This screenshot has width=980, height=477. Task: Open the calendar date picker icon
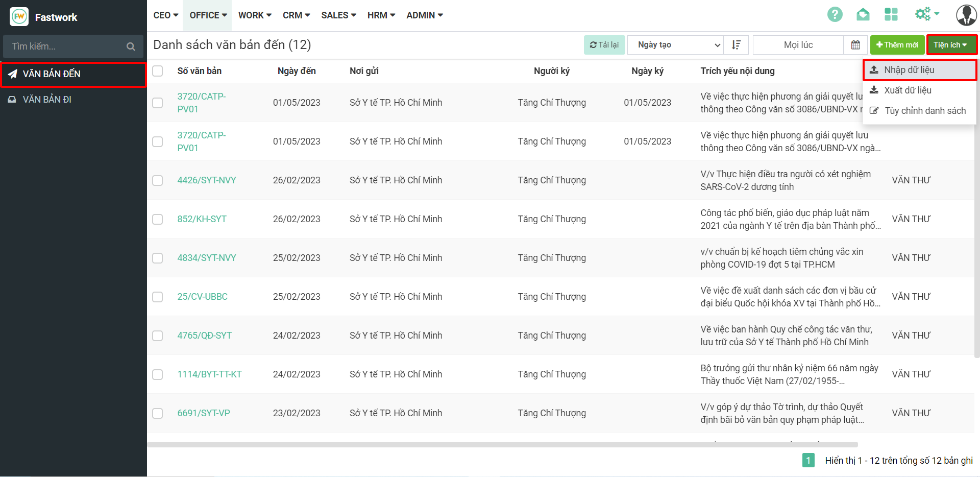pyautogui.click(x=855, y=45)
